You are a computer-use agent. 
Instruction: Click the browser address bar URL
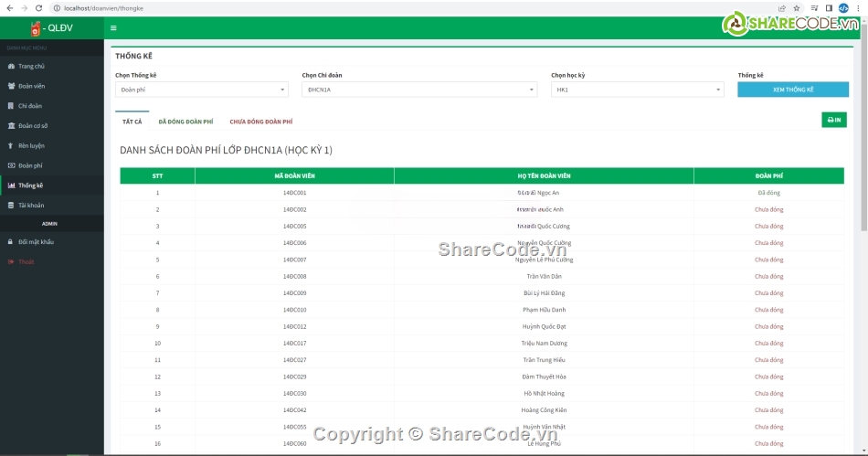click(x=103, y=8)
